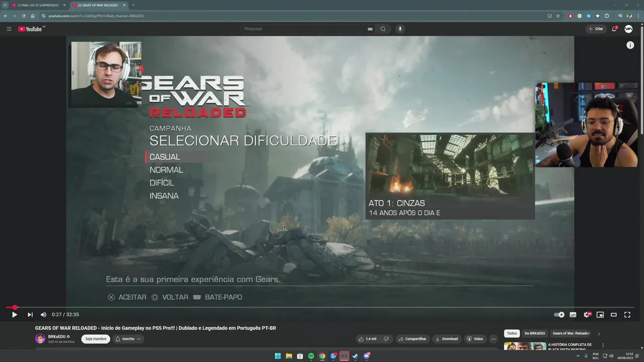Screen dimensions: 644x362
Task: Click the address bar URL
Action: coord(96,16)
